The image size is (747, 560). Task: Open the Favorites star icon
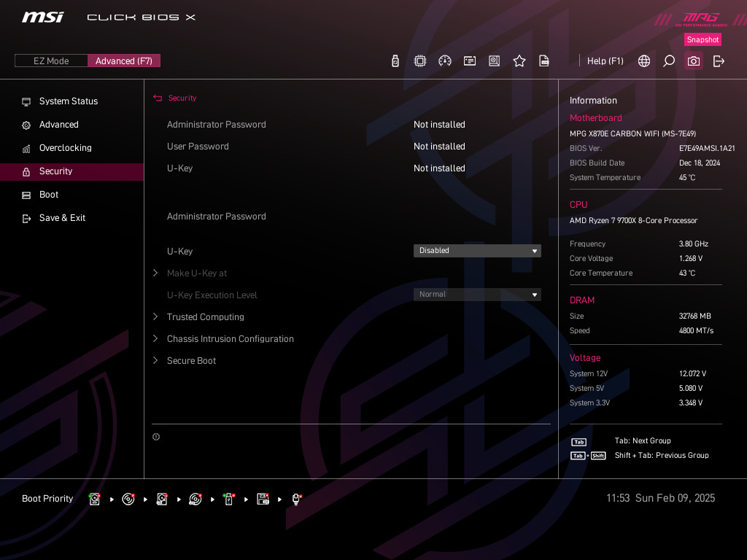pyautogui.click(x=519, y=61)
